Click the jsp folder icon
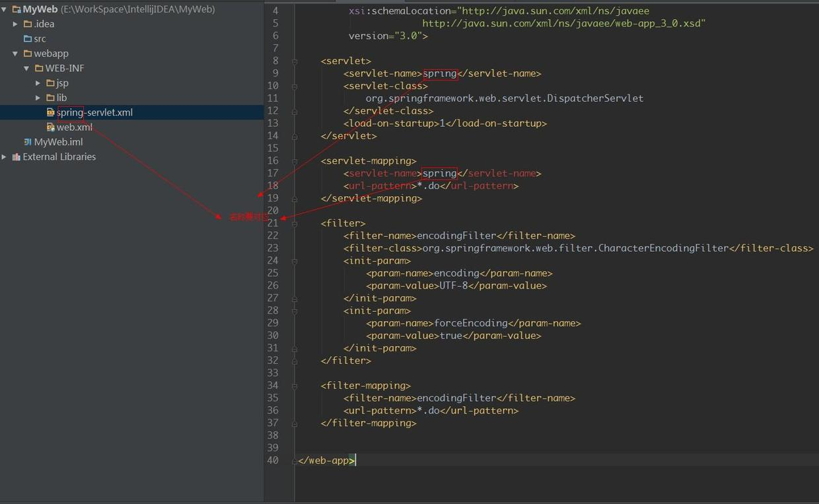 (51, 83)
